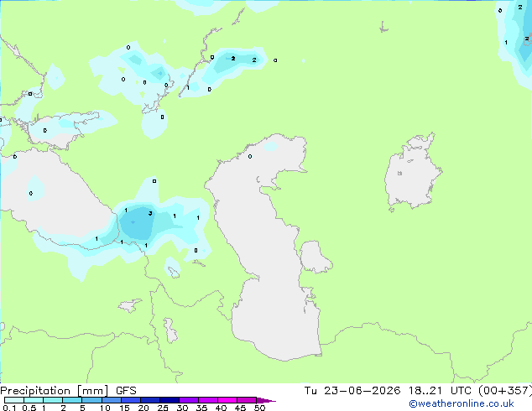
Task: Click the '50' legend scale label
Action: [259, 408]
